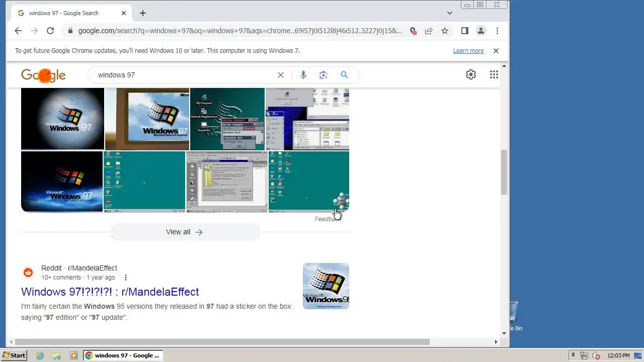Click the View all images button
The width and height of the screenshot is (644, 362).
[x=185, y=232]
